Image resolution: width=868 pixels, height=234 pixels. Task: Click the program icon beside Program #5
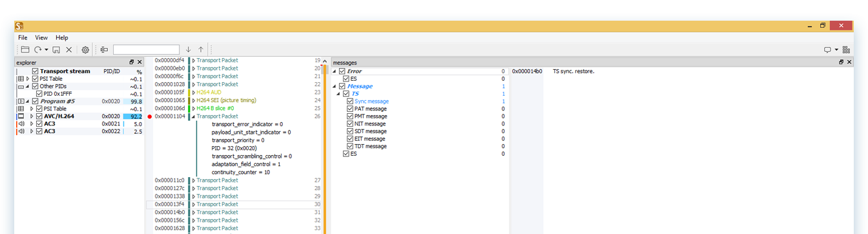coord(21,101)
